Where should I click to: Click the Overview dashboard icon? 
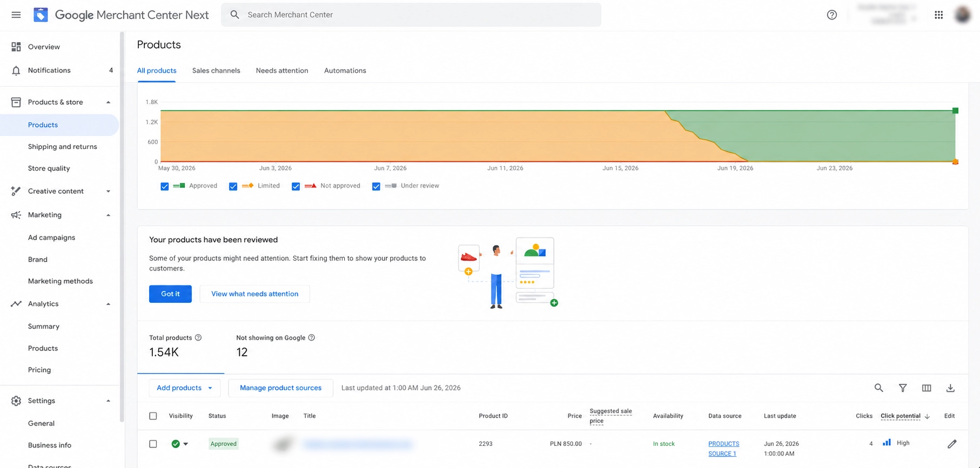16,47
